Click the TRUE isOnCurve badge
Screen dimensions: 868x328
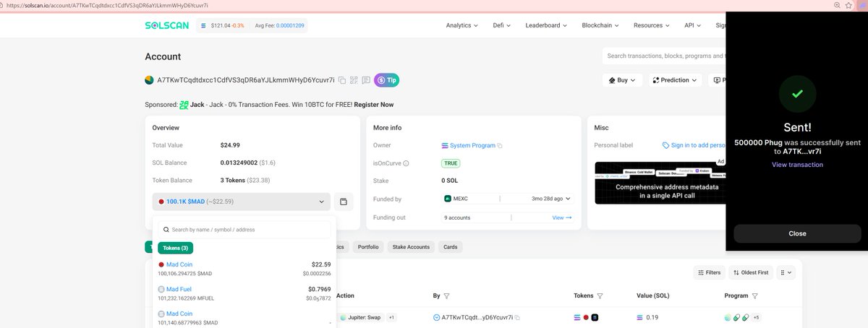tap(451, 163)
